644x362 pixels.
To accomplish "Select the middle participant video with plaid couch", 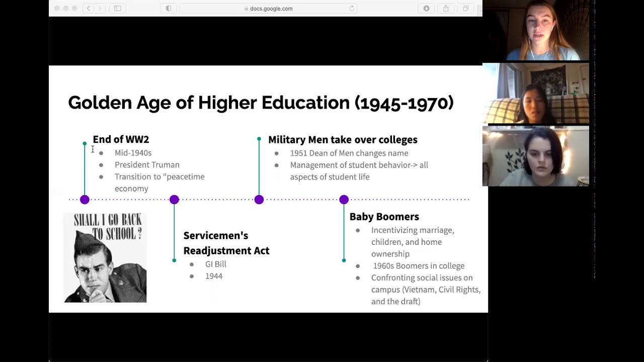I will [535, 94].
